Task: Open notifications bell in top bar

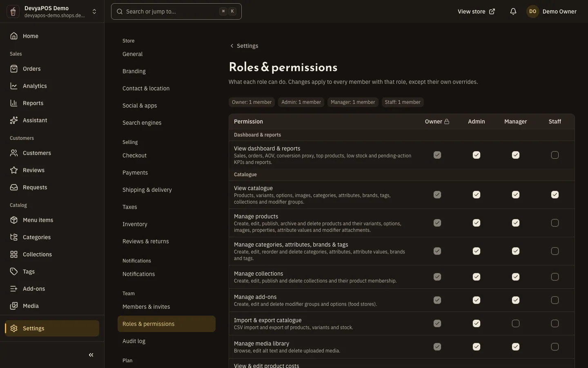Action: [513, 11]
